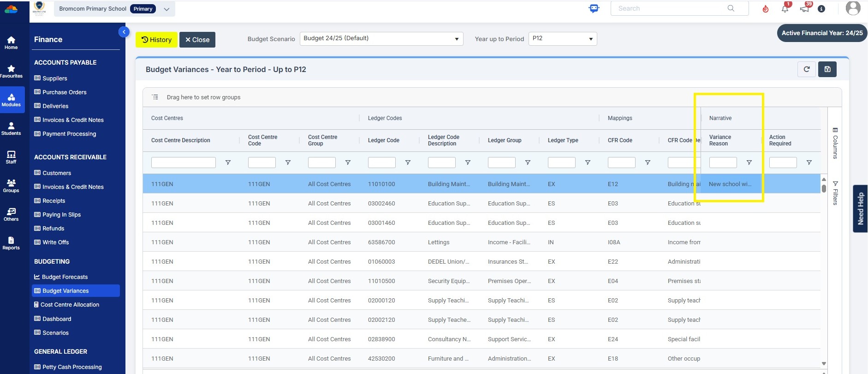The width and height of the screenshot is (868, 374).
Task: Open the Modules icon in left rail
Action: click(x=11, y=100)
